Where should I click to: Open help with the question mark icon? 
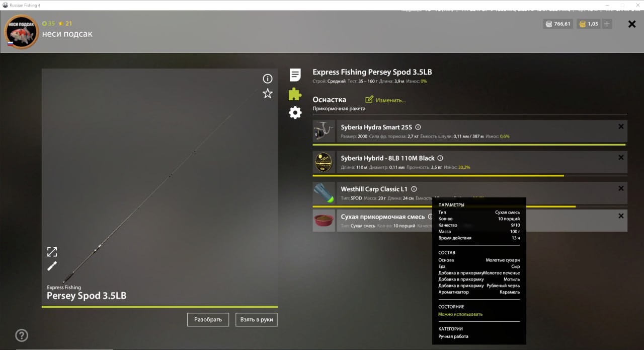(x=22, y=335)
